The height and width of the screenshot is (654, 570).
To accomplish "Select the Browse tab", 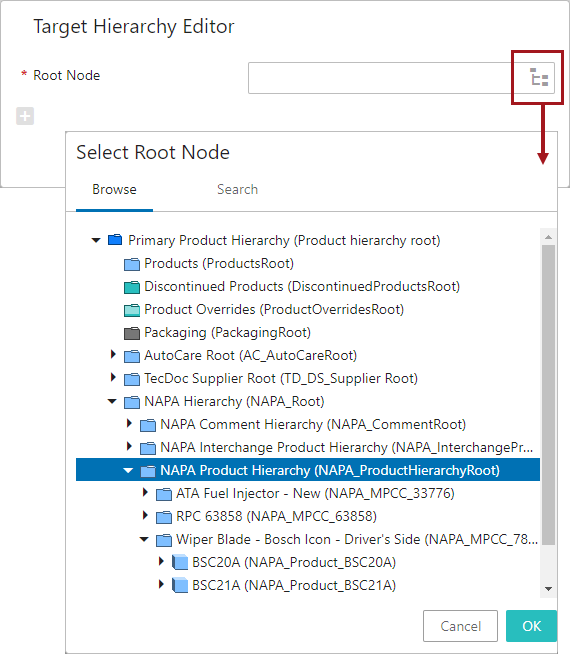I will click(114, 189).
